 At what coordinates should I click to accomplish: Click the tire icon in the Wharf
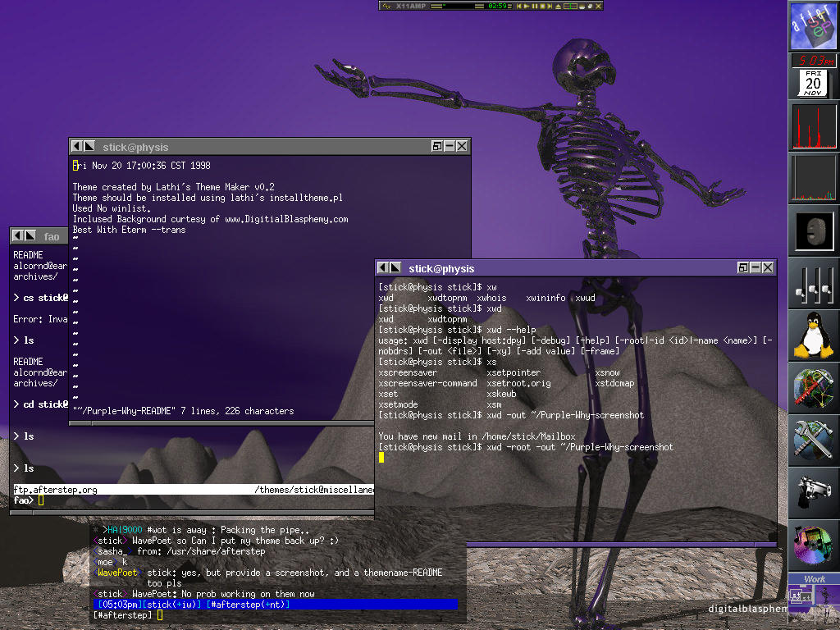pyautogui.click(x=813, y=231)
